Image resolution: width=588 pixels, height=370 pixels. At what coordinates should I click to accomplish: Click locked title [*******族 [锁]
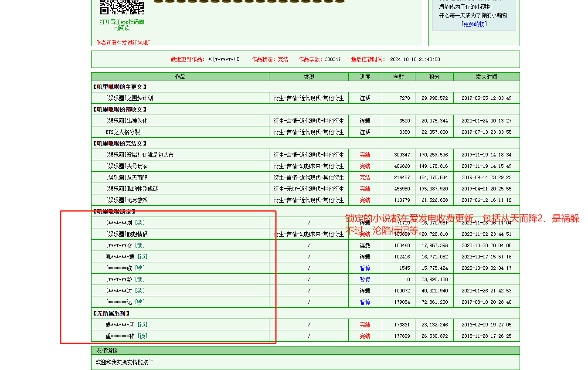tap(125, 268)
